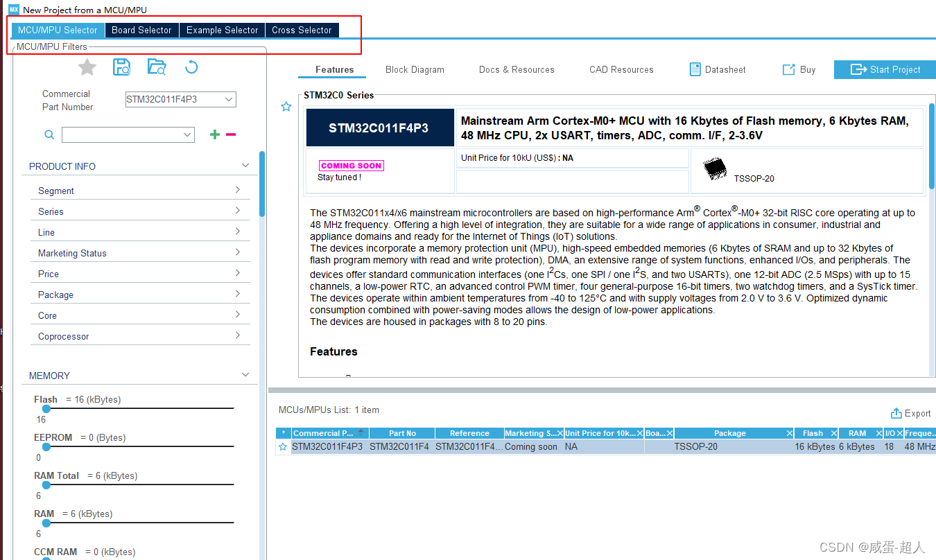Click the STM32C011F4P3 dark title box

point(380,128)
